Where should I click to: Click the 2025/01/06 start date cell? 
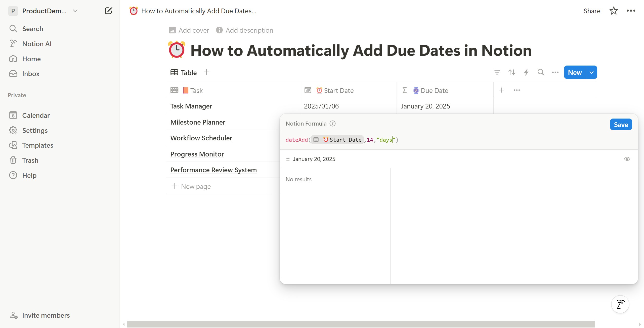[x=348, y=106]
